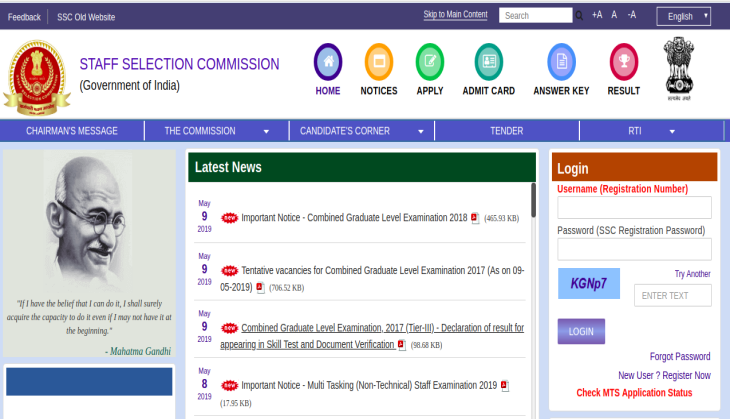Click Try Another captcha link

tap(692, 274)
